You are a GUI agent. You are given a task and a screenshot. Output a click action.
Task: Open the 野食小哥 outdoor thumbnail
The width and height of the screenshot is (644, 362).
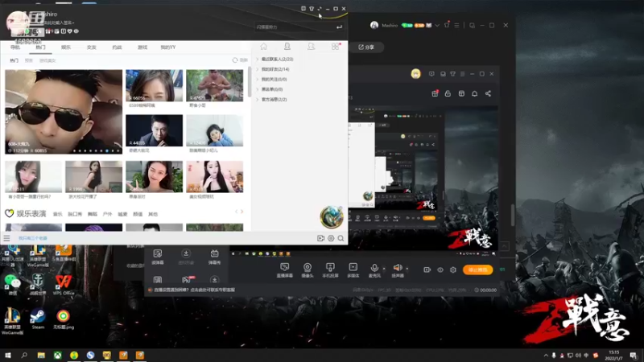coord(214,85)
